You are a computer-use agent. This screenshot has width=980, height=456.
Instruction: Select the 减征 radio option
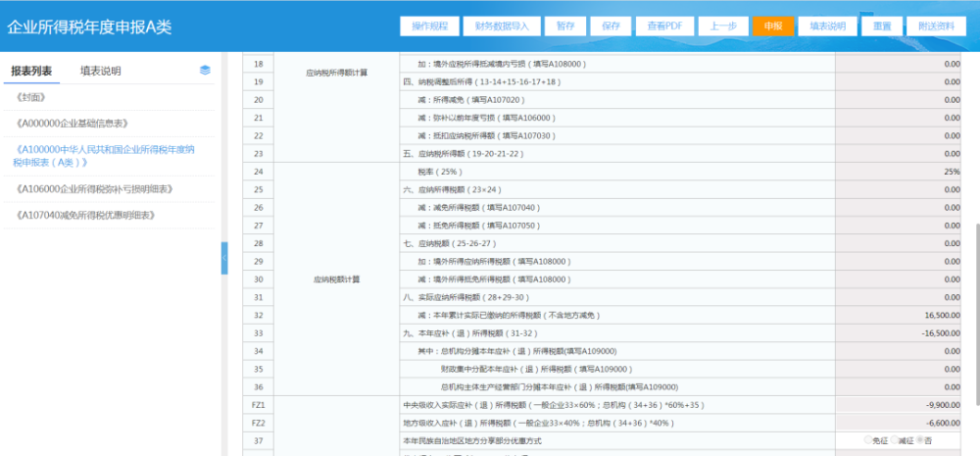pyautogui.click(x=902, y=440)
